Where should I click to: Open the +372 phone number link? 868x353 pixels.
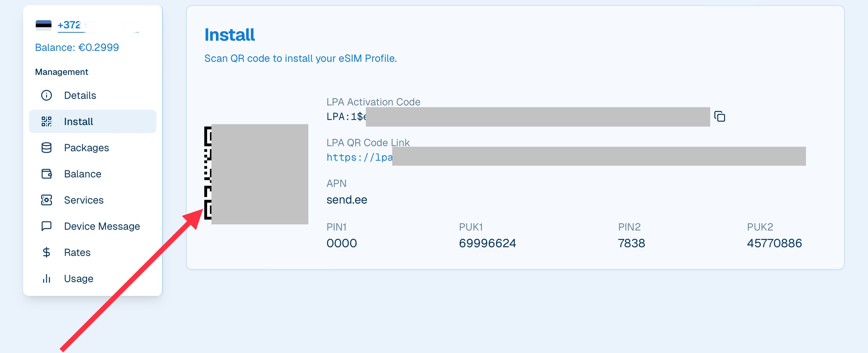(98, 25)
